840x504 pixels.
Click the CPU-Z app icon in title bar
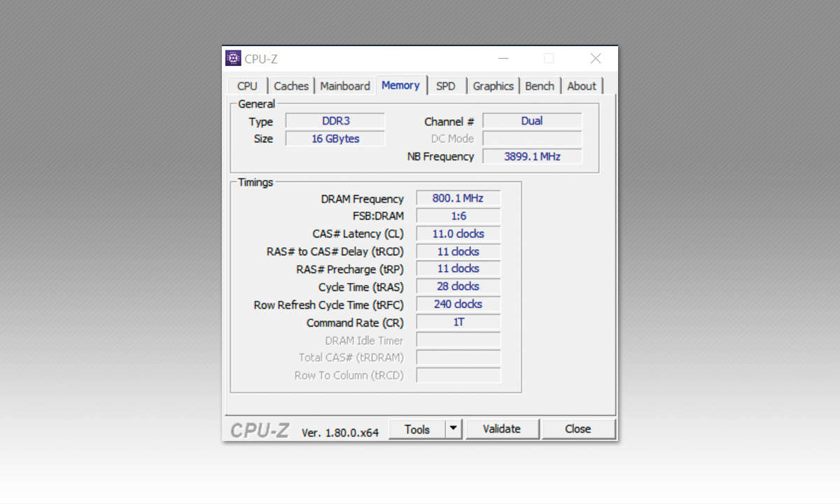pyautogui.click(x=233, y=59)
